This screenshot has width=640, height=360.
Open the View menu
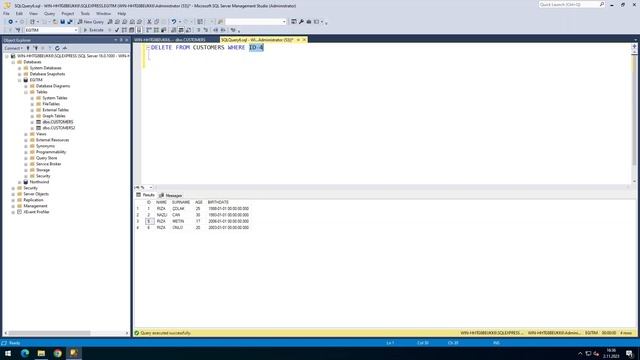[x=33, y=13]
